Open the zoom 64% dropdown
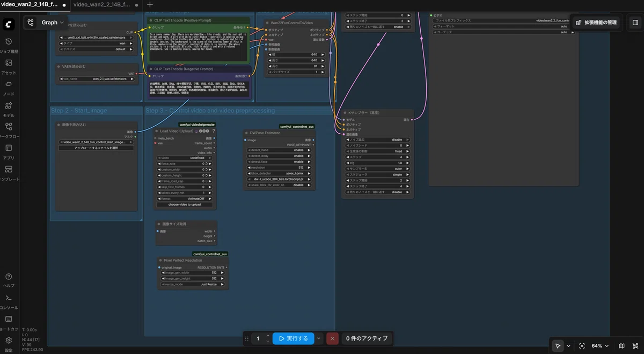Viewport: 644px width, 354px height. click(x=601, y=346)
